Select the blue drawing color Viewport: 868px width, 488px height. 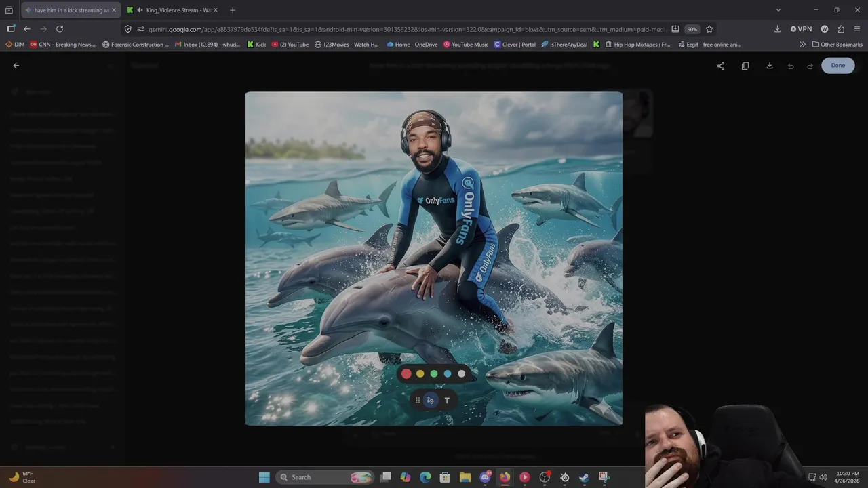coord(448,373)
